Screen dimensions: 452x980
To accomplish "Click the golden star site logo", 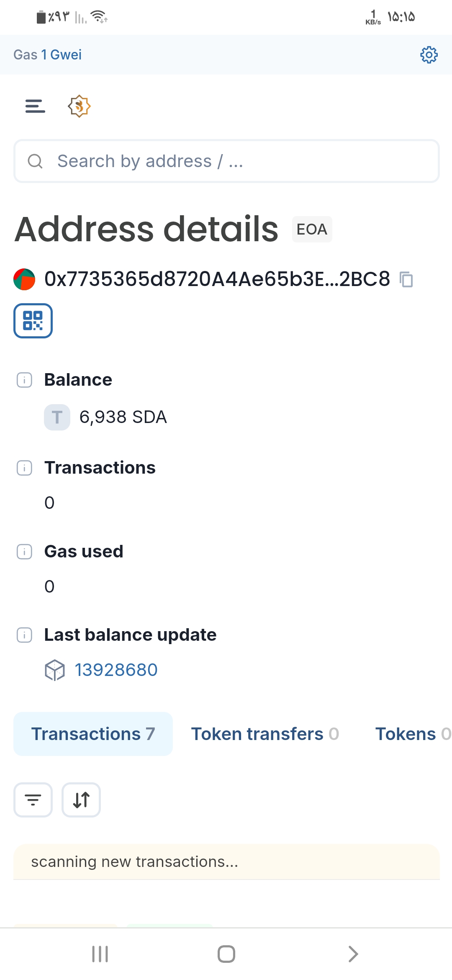I will [79, 106].
